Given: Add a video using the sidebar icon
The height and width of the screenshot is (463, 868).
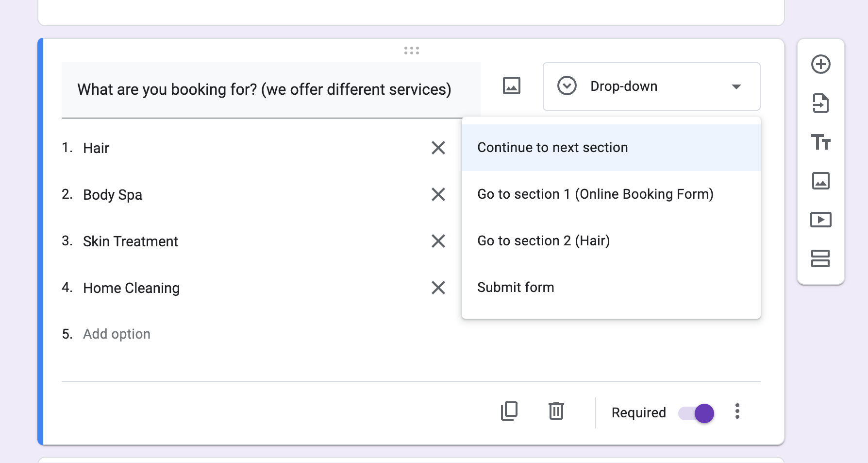Looking at the screenshot, I should pos(821,219).
